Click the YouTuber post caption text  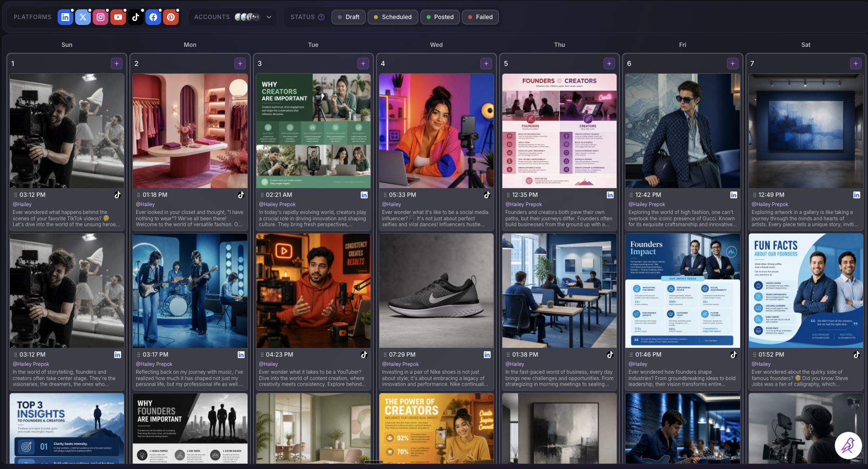click(312, 378)
